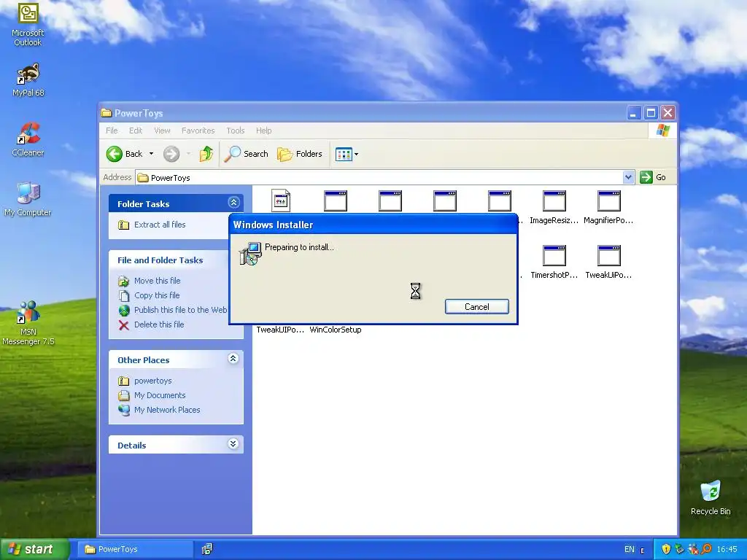This screenshot has width=747, height=560.
Task: Open powertoys in Other Places
Action: pyautogui.click(x=152, y=381)
